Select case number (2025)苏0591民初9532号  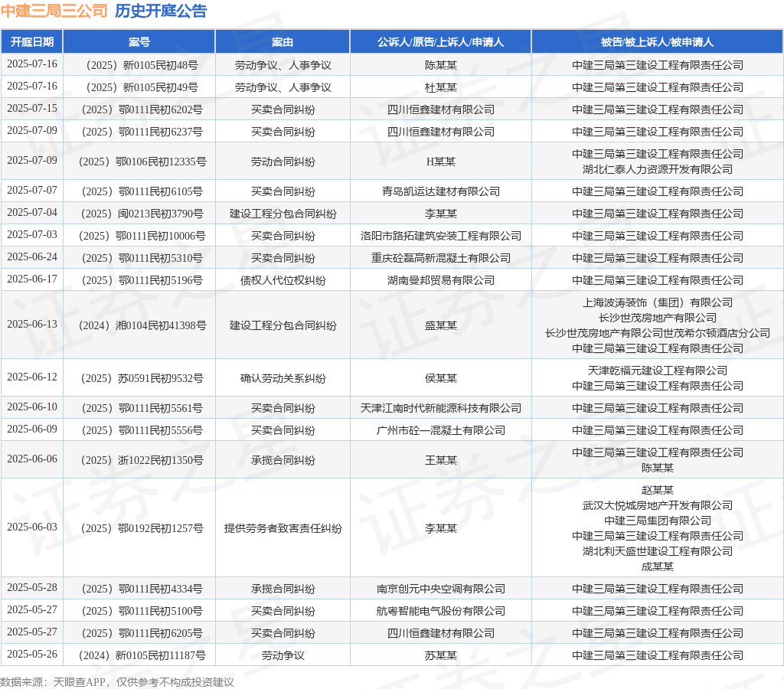point(142,378)
